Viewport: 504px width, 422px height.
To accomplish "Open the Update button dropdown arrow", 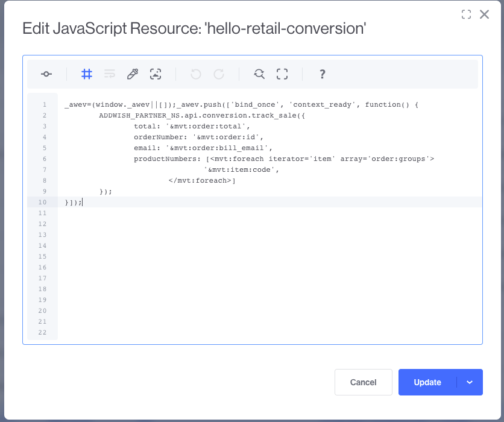I will [470, 382].
